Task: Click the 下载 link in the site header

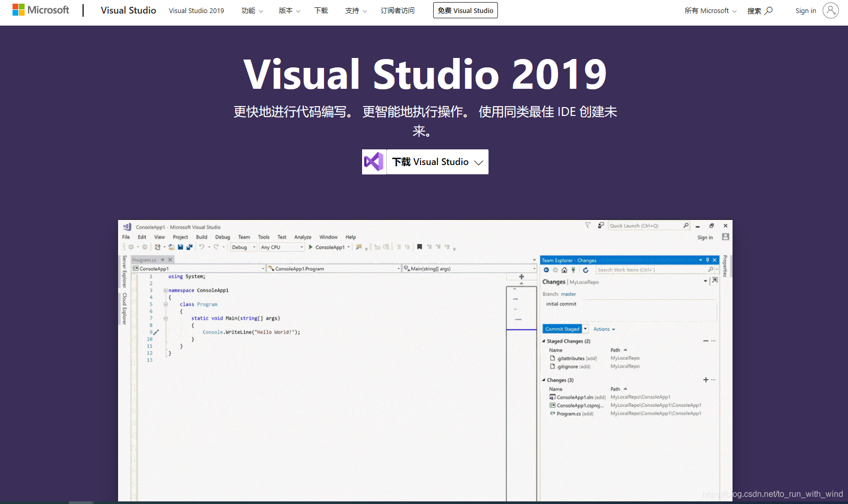Action: pyautogui.click(x=321, y=10)
